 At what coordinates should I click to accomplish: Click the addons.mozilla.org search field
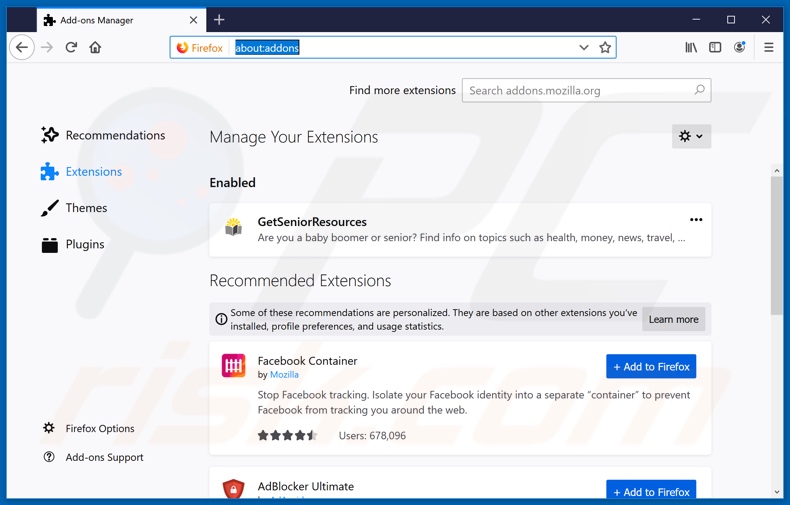578,90
